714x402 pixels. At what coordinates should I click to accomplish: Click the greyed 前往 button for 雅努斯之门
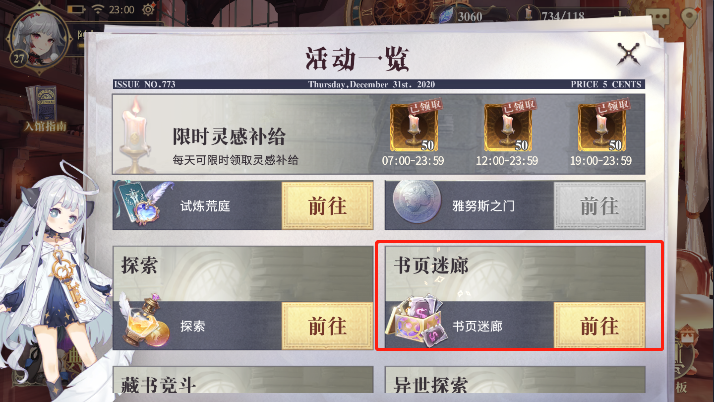click(x=599, y=206)
